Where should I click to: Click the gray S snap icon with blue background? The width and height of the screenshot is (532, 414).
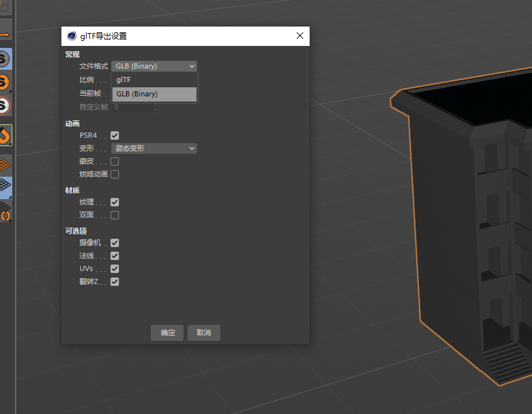(5, 60)
